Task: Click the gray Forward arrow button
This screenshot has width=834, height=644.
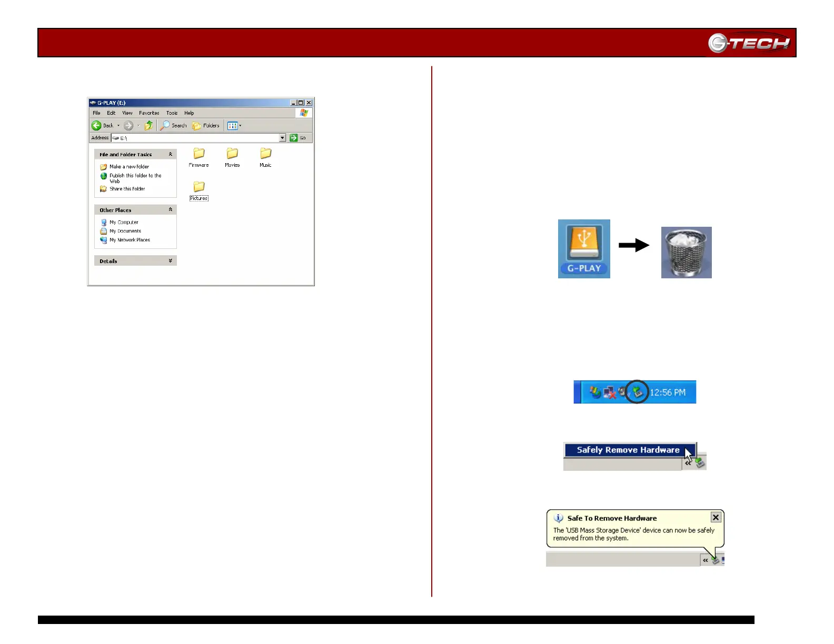Action: pos(128,126)
